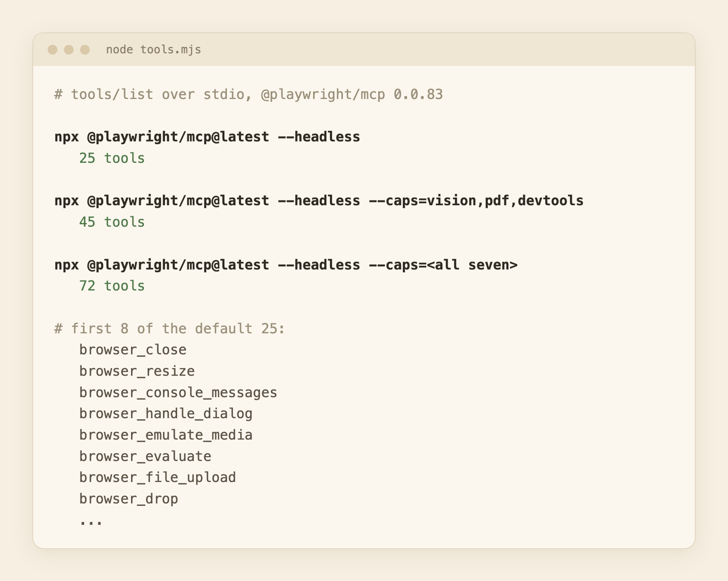Click the 'browser_file_upload' entry
This screenshot has height=581, width=728.
(x=158, y=478)
